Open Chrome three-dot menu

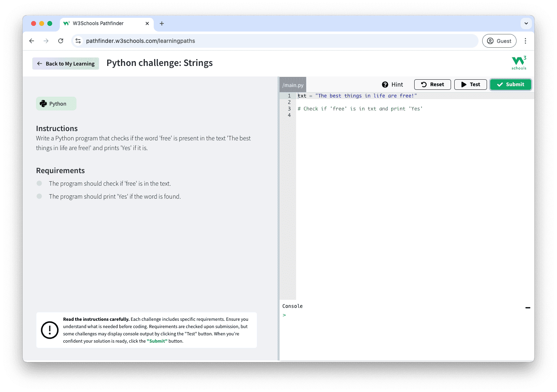(x=525, y=41)
